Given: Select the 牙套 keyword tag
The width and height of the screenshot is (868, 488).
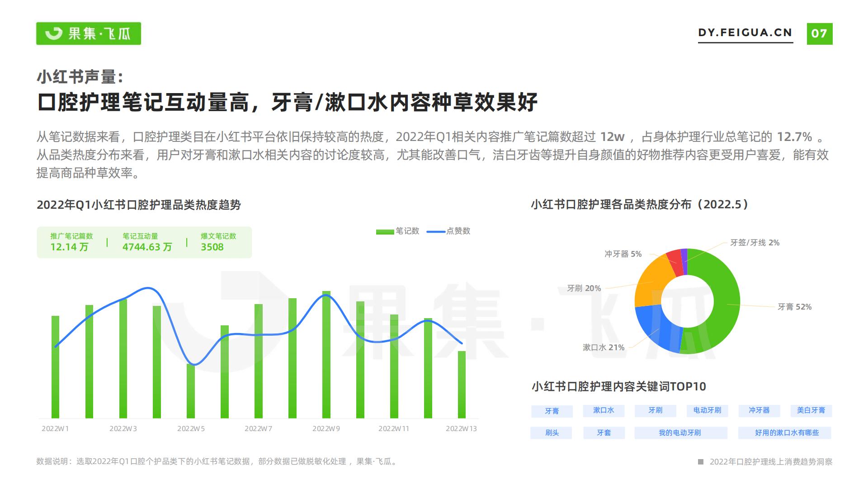Looking at the screenshot, I should 604,433.
